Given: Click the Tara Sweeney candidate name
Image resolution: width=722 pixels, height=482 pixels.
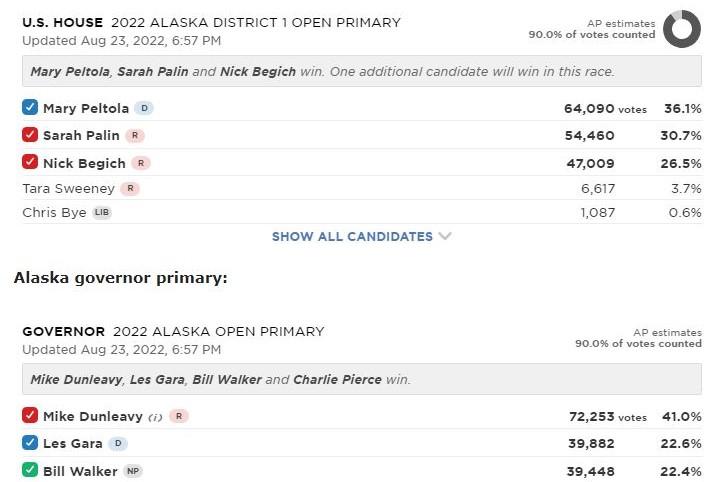Looking at the screenshot, I should pyautogui.click(x=68, y=188).
